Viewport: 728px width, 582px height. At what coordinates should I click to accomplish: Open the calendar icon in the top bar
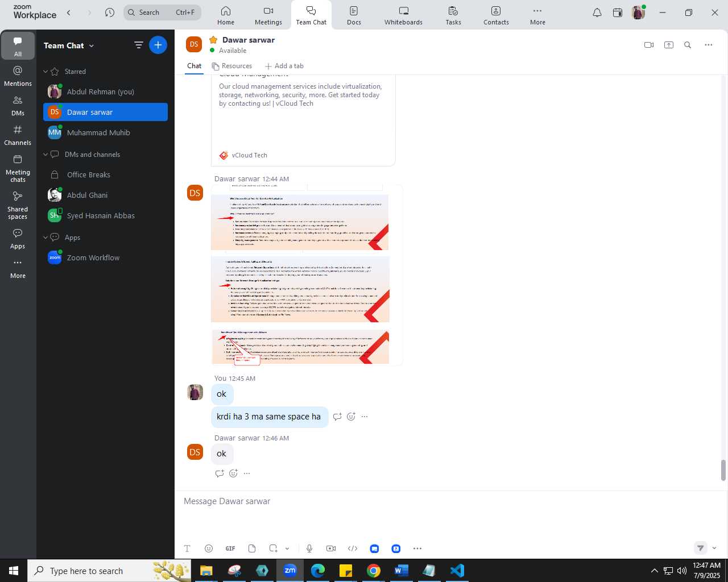pos(618,13)
